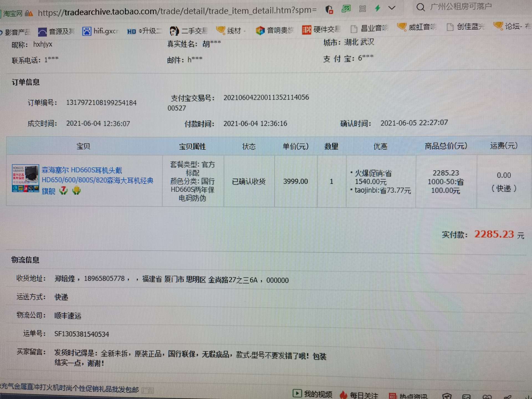This screenshot has width=532, height=399.
Task: Click the green lightning speed-mode icon
Action: pos(377,8)
